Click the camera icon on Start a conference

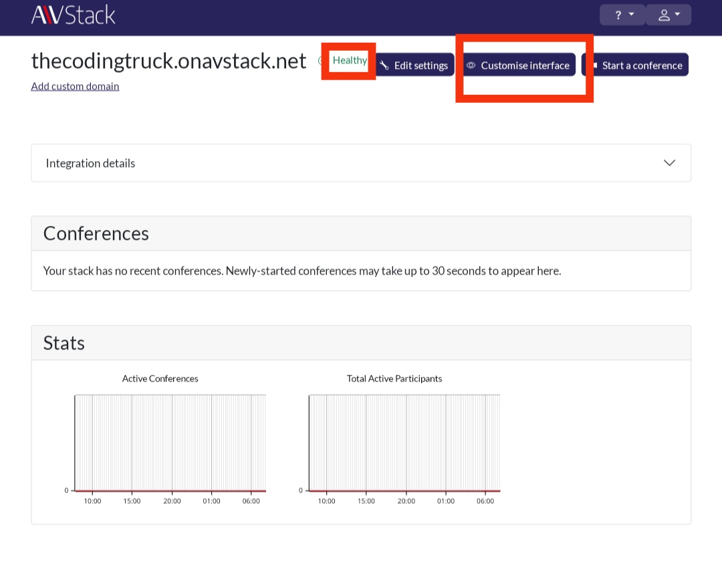(593, 65)
